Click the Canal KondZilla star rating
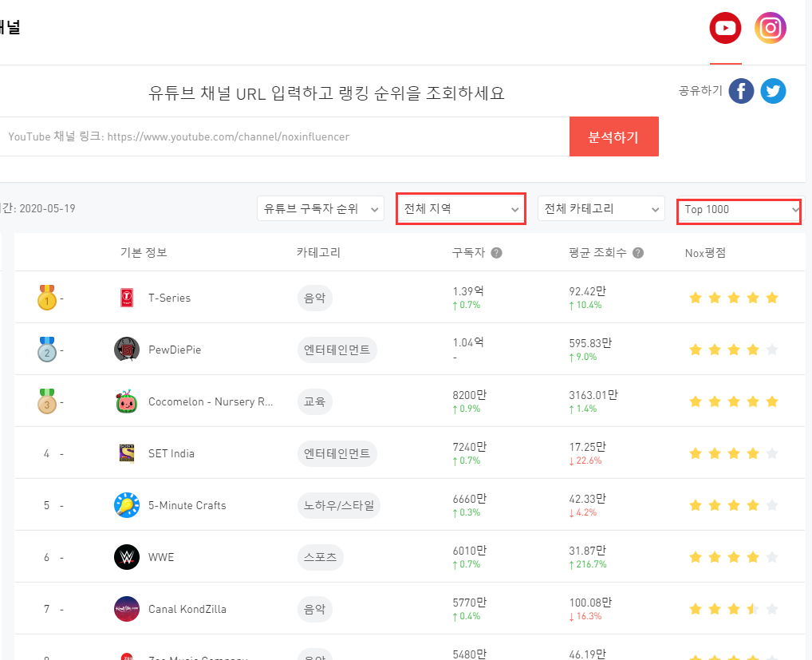Viewport: 812px width, 660px height. click(x=734, y=609)
